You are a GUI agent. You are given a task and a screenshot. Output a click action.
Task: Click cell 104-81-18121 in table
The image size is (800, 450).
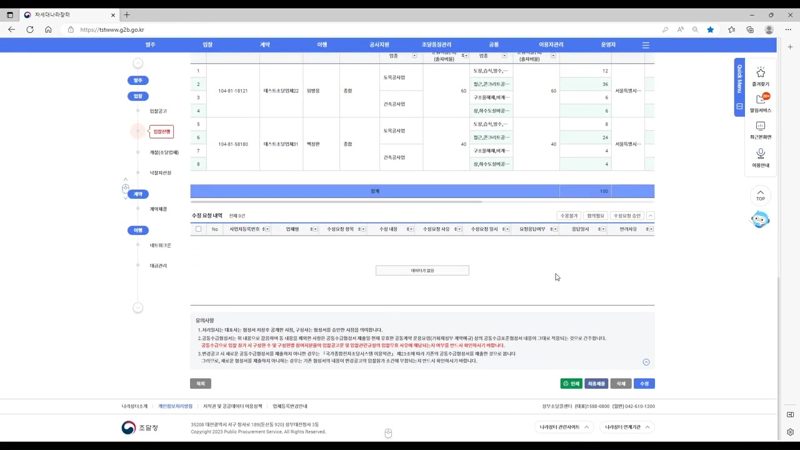[x=233, y=91]
